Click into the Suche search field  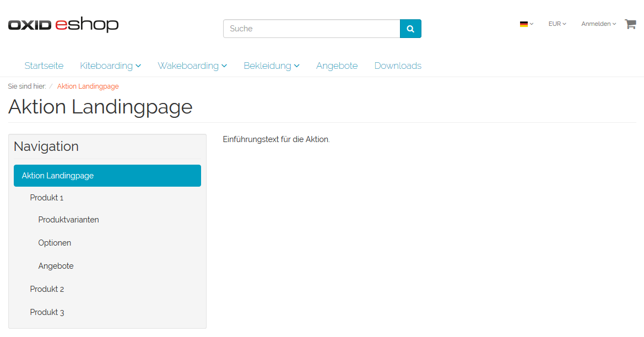pos(312,29)
